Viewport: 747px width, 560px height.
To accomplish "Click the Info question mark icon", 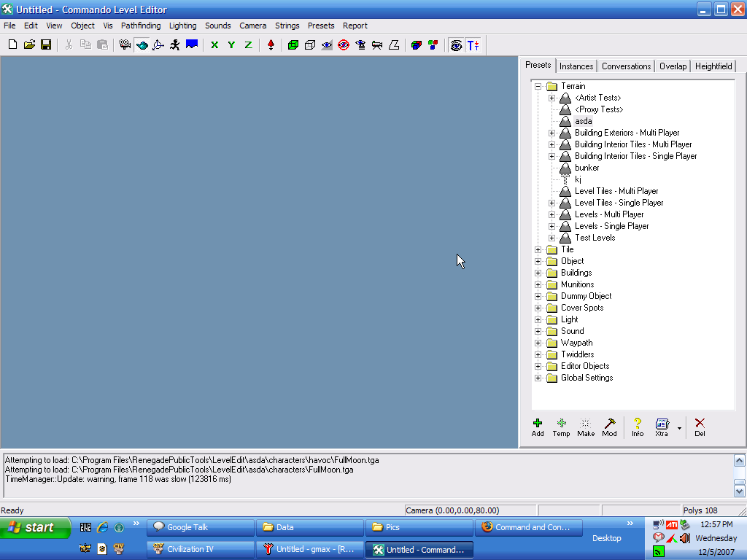I will tap(638, 427).
